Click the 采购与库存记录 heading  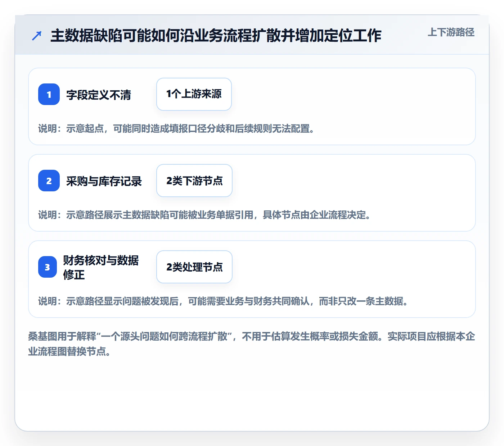[104, 181]
